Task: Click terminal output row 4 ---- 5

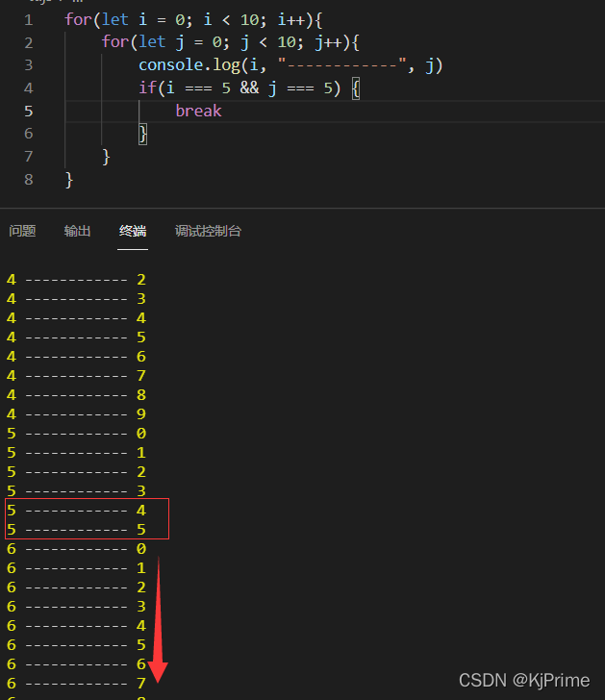Action: point(76,337)
